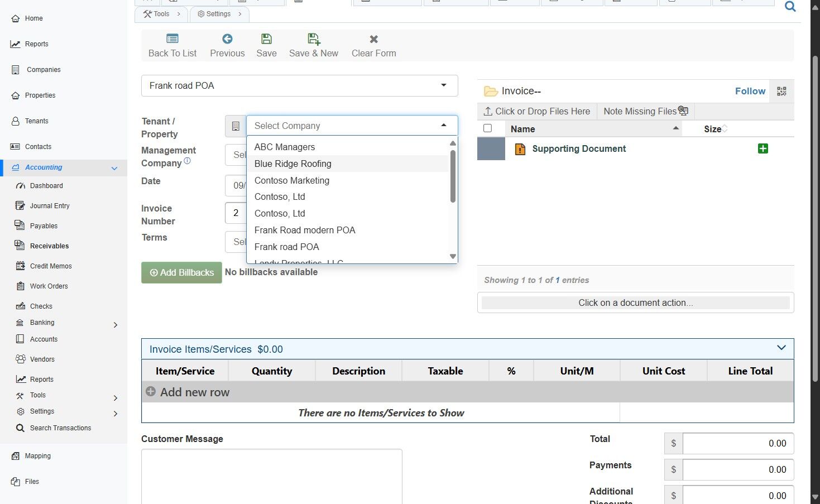Check the select-all checkbox in the Name header
820x504 pixels.
487,128
